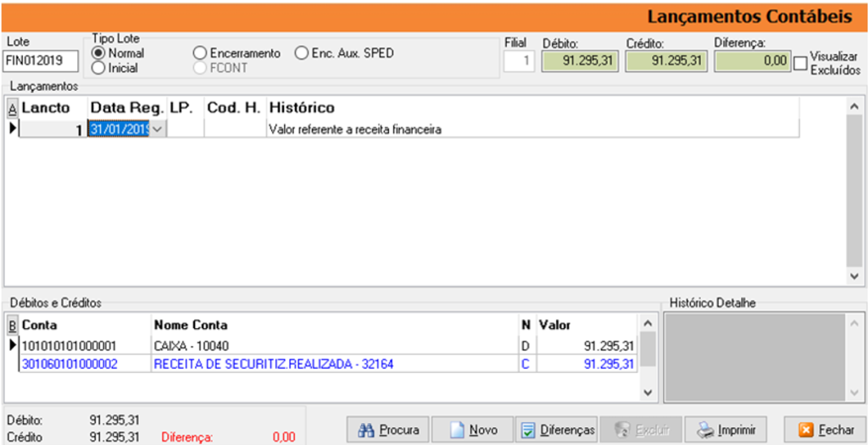868x445 pixels.
Task: Click the Procura text label
Action: [398, 430]
